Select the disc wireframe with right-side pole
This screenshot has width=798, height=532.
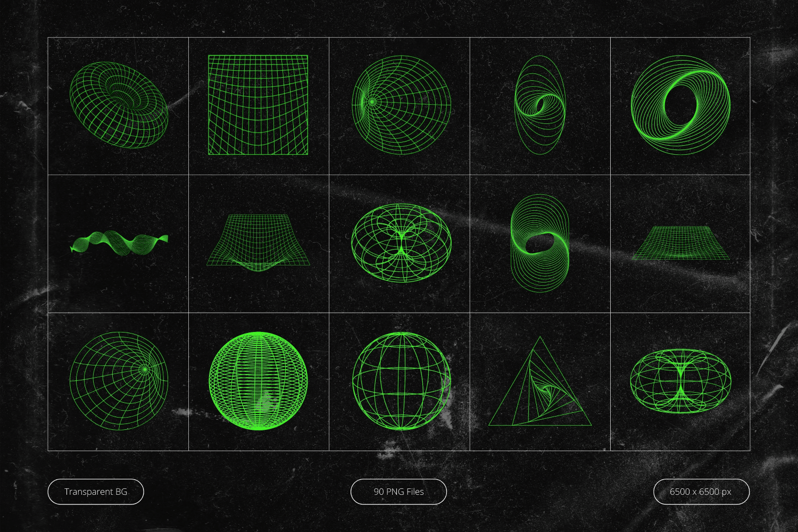pyautogui.click(x=119, y=381)
